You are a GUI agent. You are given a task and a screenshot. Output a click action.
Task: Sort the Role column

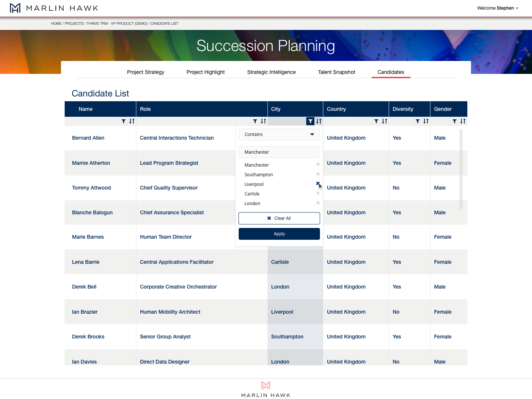263,121
